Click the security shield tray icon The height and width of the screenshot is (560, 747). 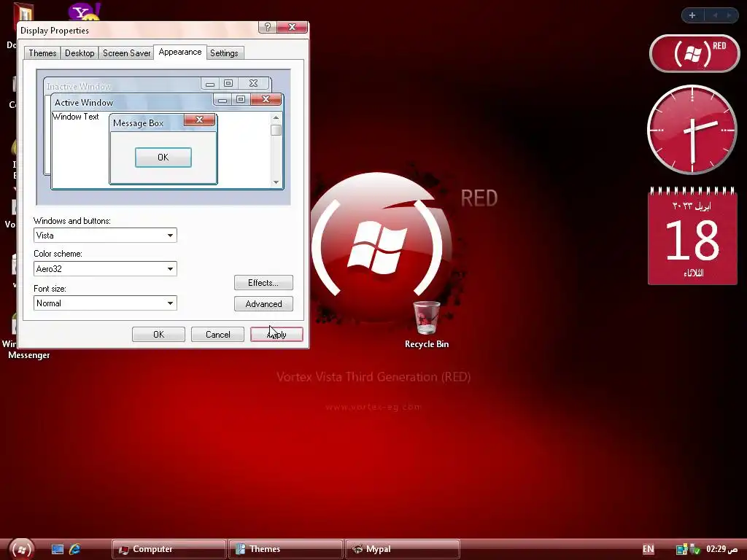click(x=695, y=550)
